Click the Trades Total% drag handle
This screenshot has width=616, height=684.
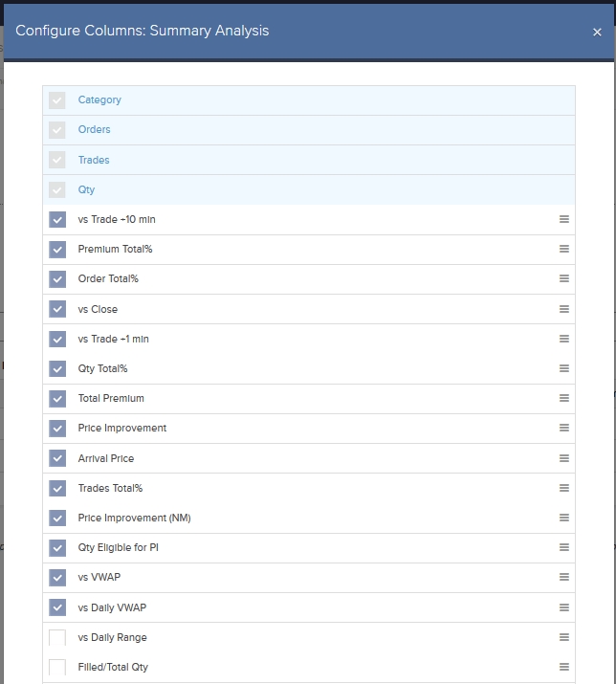pyautogui.click(x=564, y=488)
